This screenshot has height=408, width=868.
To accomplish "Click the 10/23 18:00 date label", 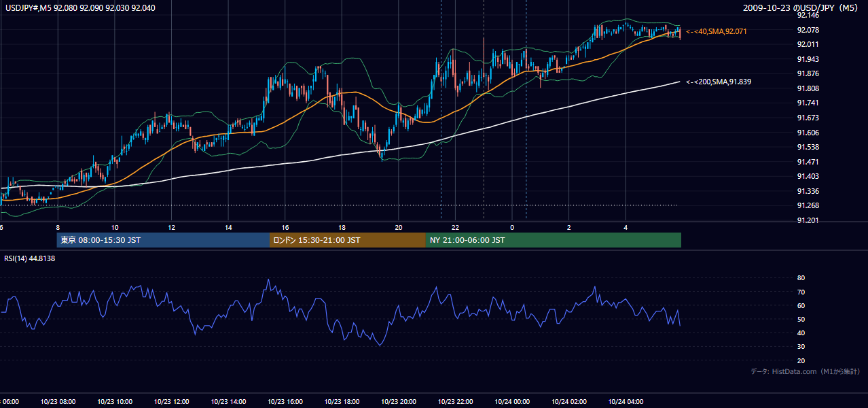I will tap(342, 402).
